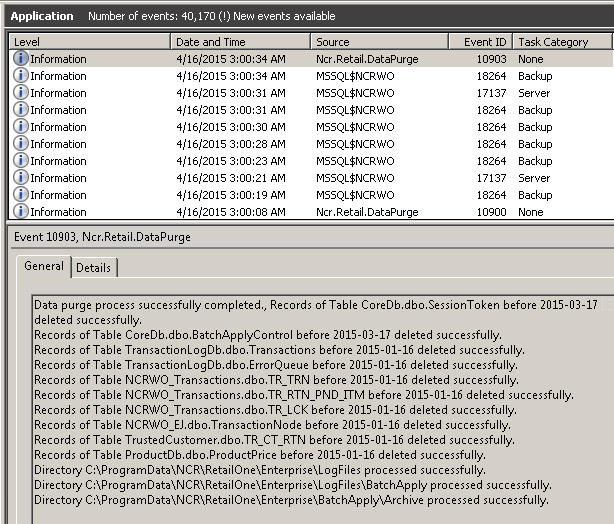Viewport: 614px width, 524px height.
Task: Click the TR_RTN_PND_ITM deleted line
Action: click(x=303, y=394)
